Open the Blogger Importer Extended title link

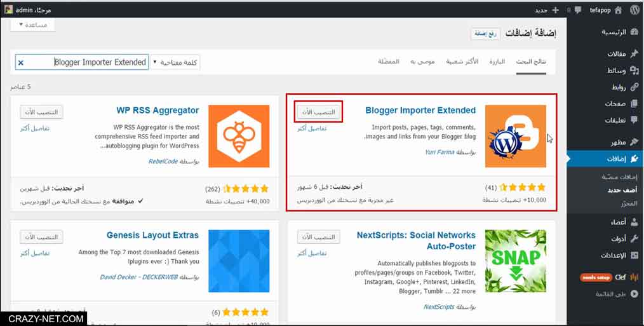[420, 110]
